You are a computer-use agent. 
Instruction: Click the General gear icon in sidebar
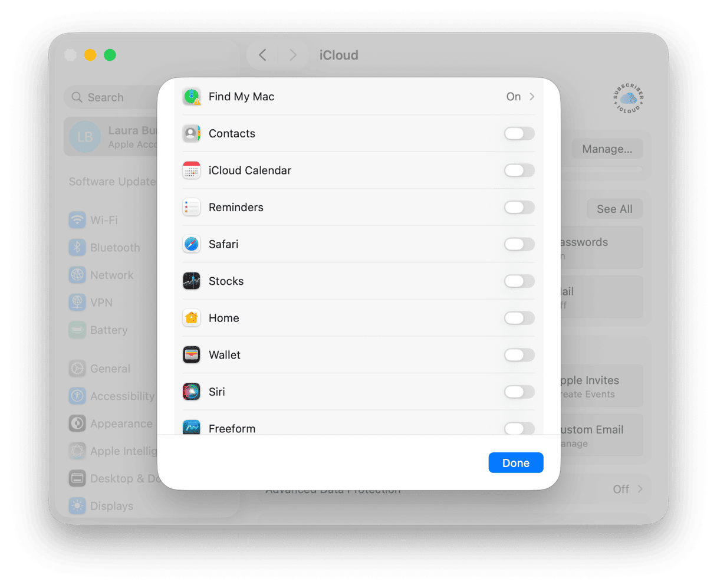[x=77, y=369]
